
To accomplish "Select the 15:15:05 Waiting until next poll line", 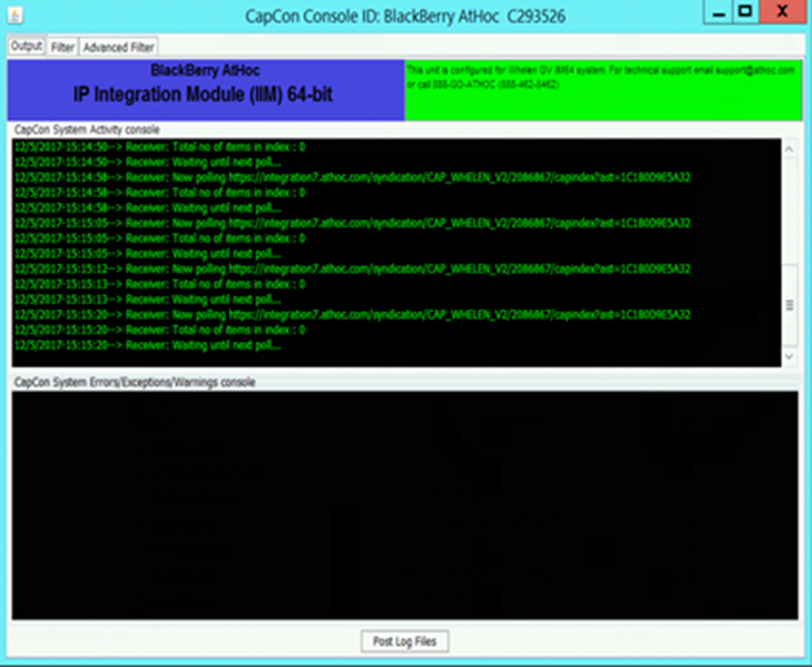I will point(147,253).
